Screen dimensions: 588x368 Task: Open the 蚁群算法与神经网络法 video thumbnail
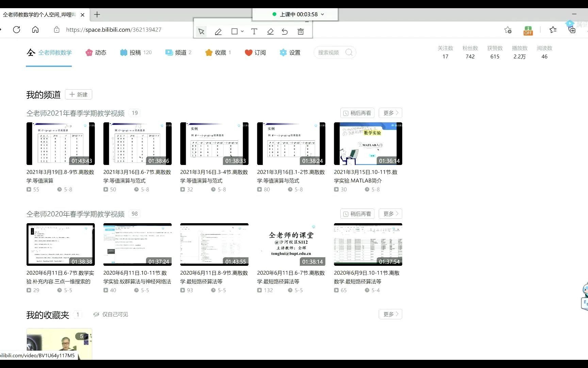pos(137,245)
